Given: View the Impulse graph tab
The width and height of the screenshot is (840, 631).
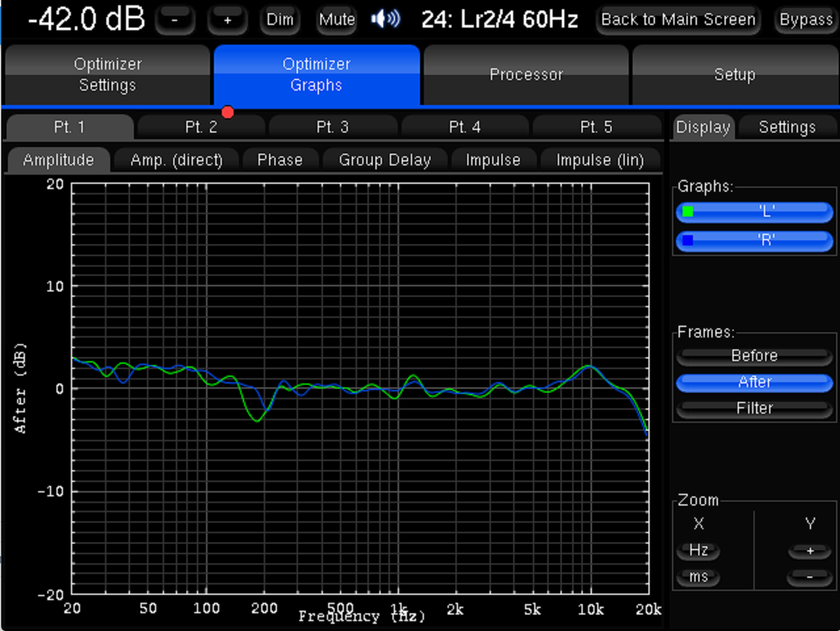Looking at the screenshot, I should pyautogui.click(x=493, y=160).
